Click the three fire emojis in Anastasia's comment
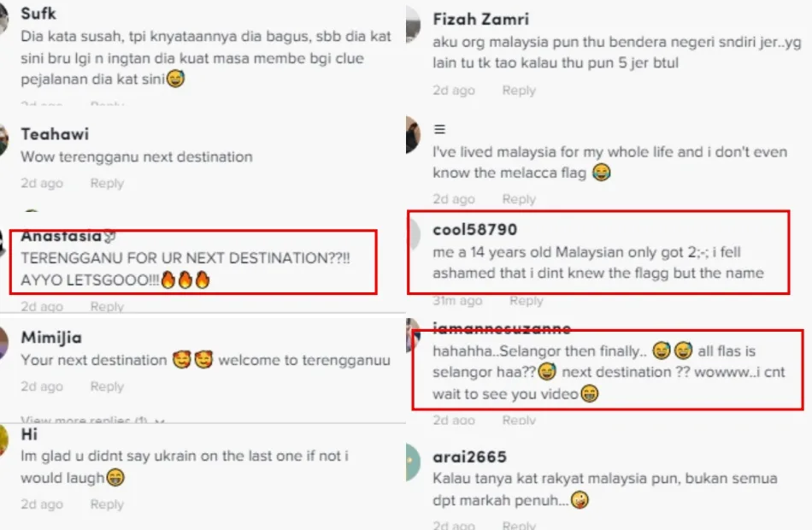 pos(185,280)
